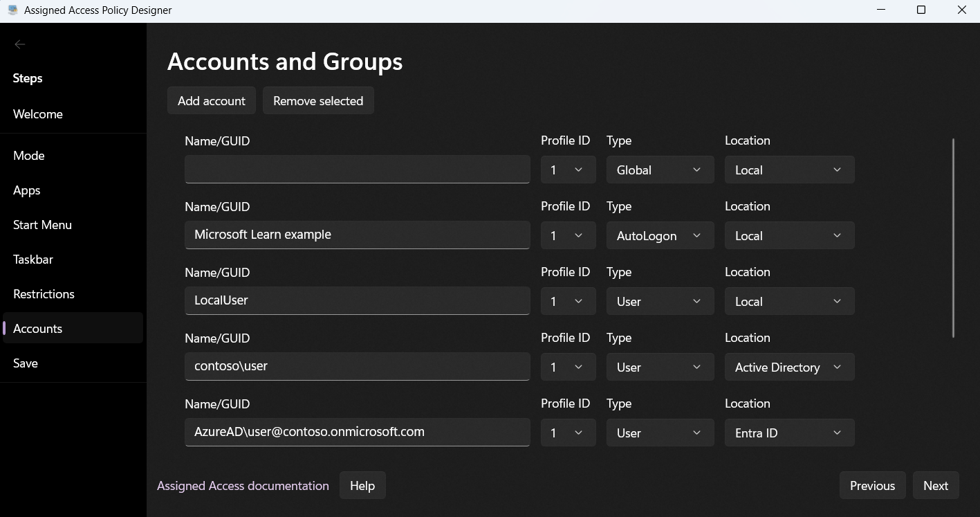Open Profile ID dropdown for the AzureAD user
This screenshot has height=517, width=980.
(x=568, y=433)
